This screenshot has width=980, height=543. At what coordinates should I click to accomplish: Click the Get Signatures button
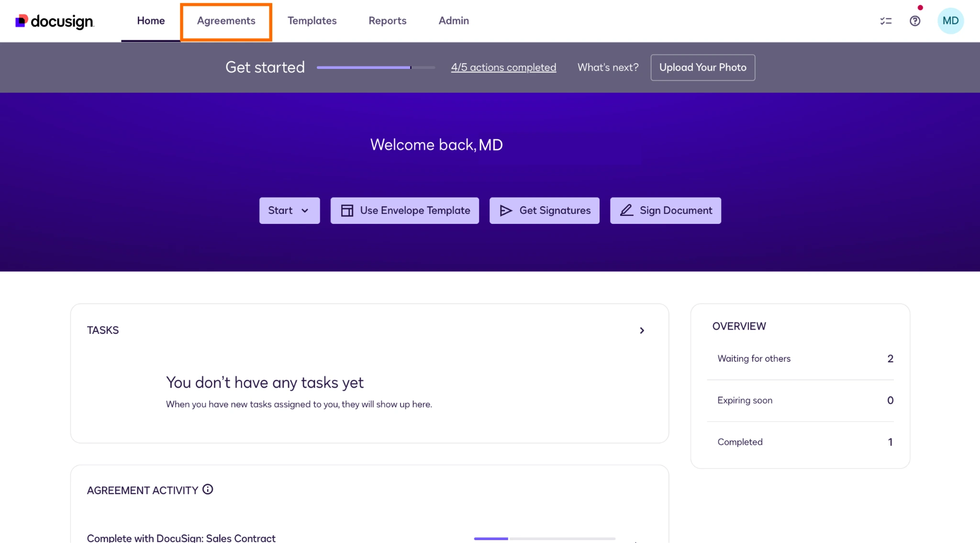(x=545, y=211)
